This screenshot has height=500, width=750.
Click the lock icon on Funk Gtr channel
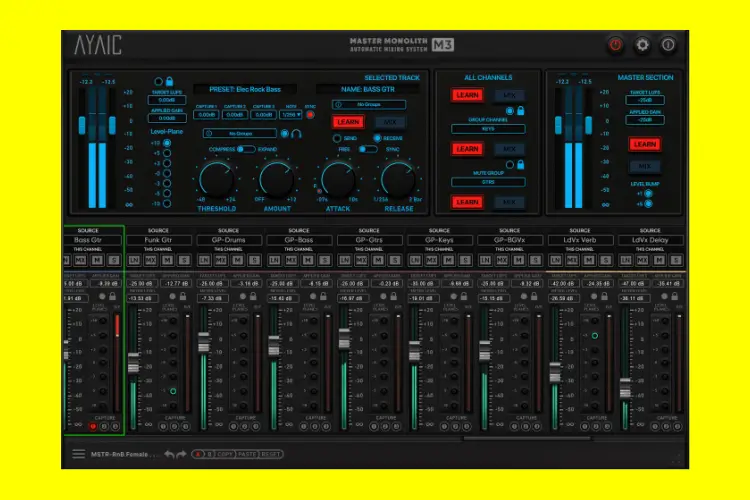click(x=183, y=297)
